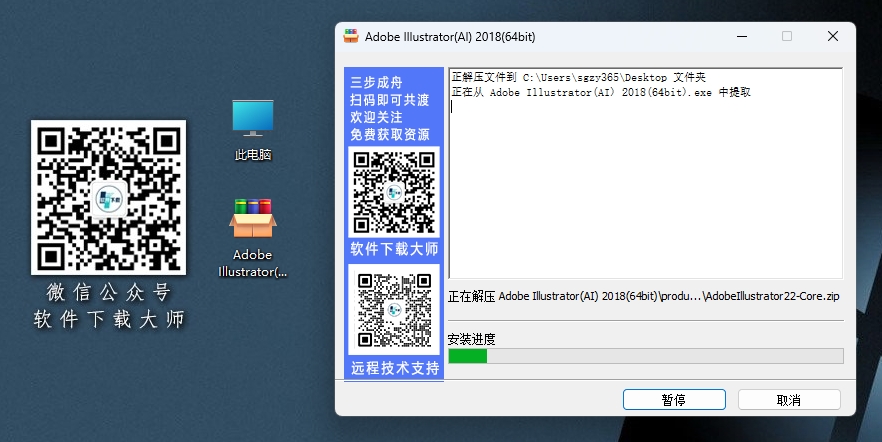Click the log line 正在从 Adobe Illustrator exe 中提取
882x442 pixels.
(x=601, y=92)
